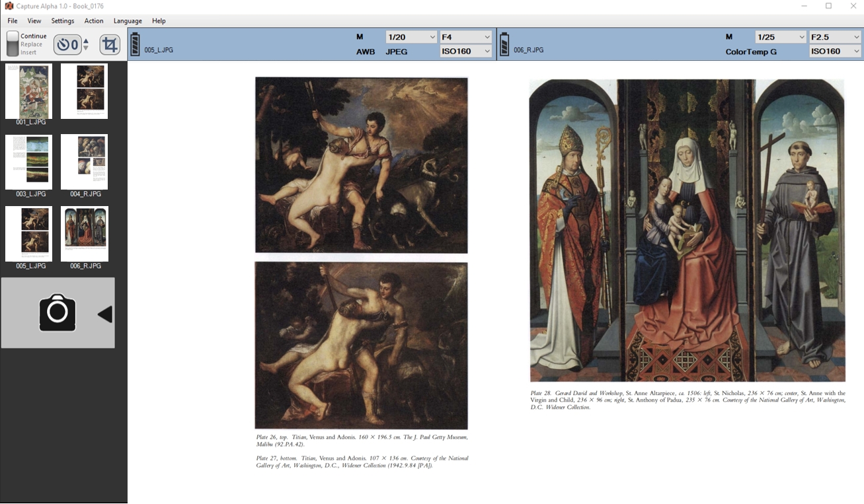864x504 pixels.
Task: Open right camera ISO160 dropdown
Action: pos(836,51)
